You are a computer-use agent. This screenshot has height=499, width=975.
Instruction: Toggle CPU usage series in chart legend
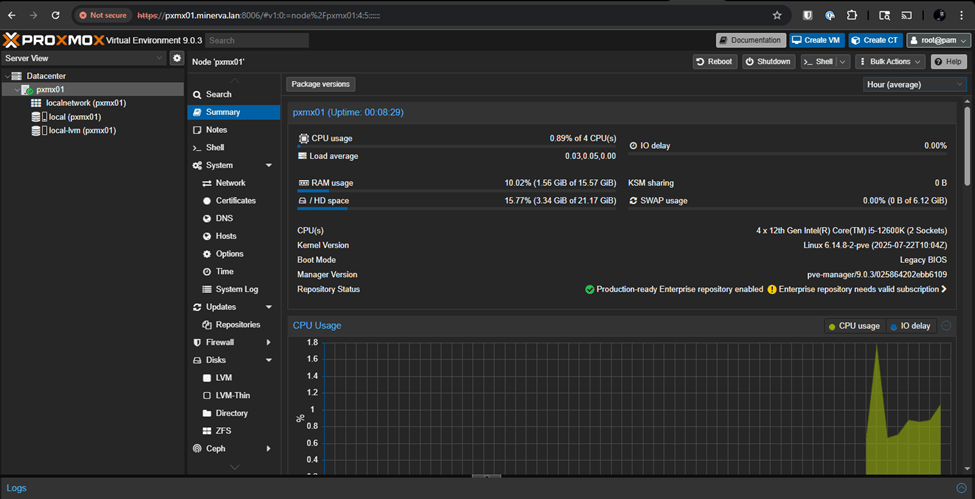(853, 326)
